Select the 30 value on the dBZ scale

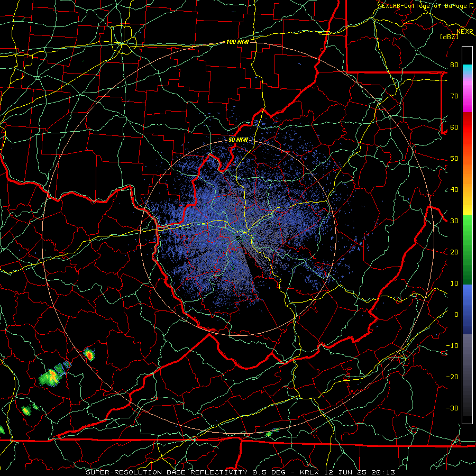click(454, 221)
